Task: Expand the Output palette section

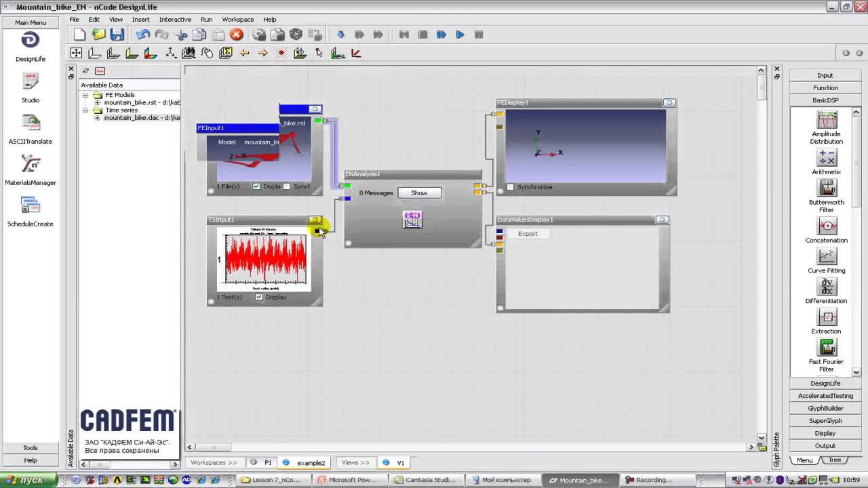Action: coord(825,445)
